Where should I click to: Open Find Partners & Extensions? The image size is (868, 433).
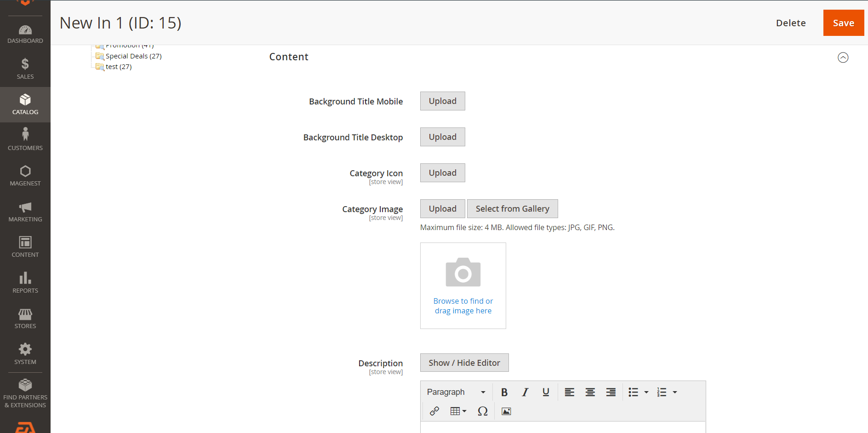pos(25,393)
